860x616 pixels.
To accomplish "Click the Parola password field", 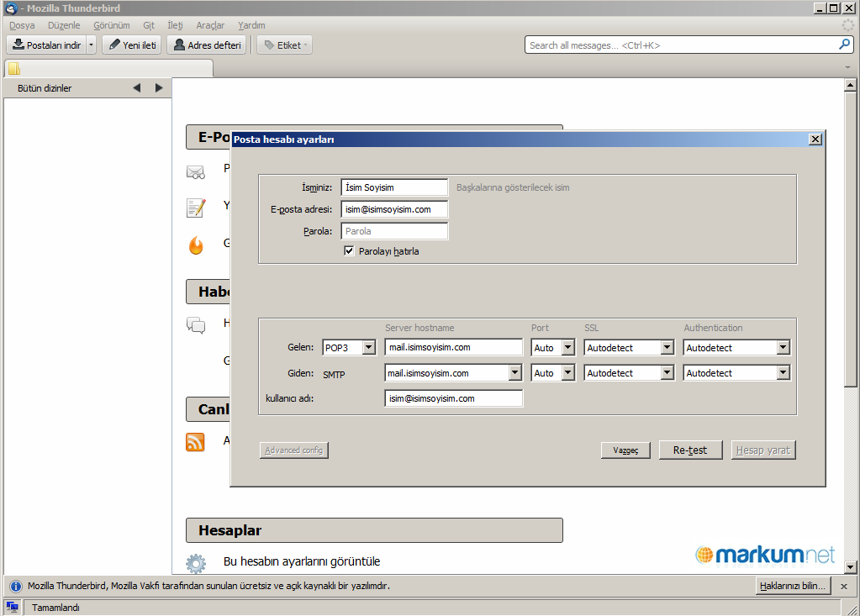I will pos(394,231).
